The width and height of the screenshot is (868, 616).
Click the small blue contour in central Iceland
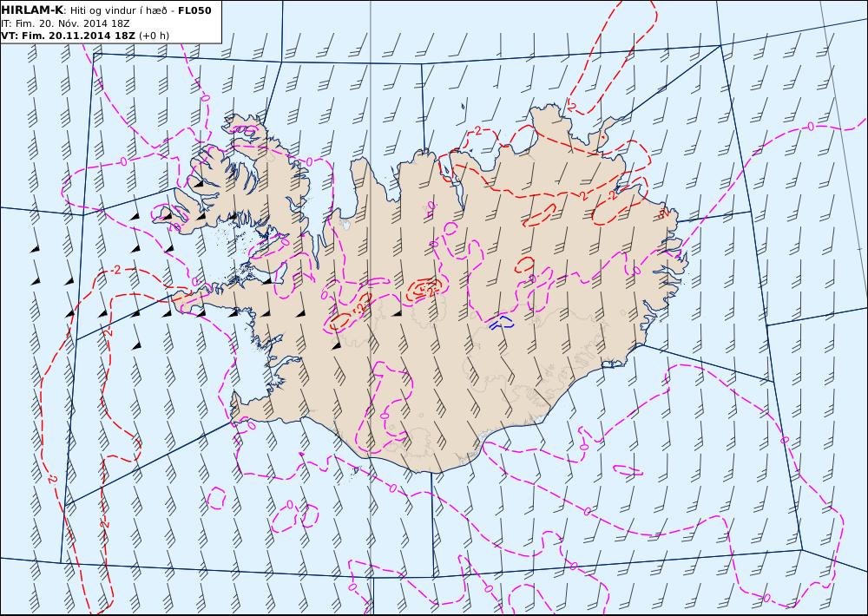[502, 322]
